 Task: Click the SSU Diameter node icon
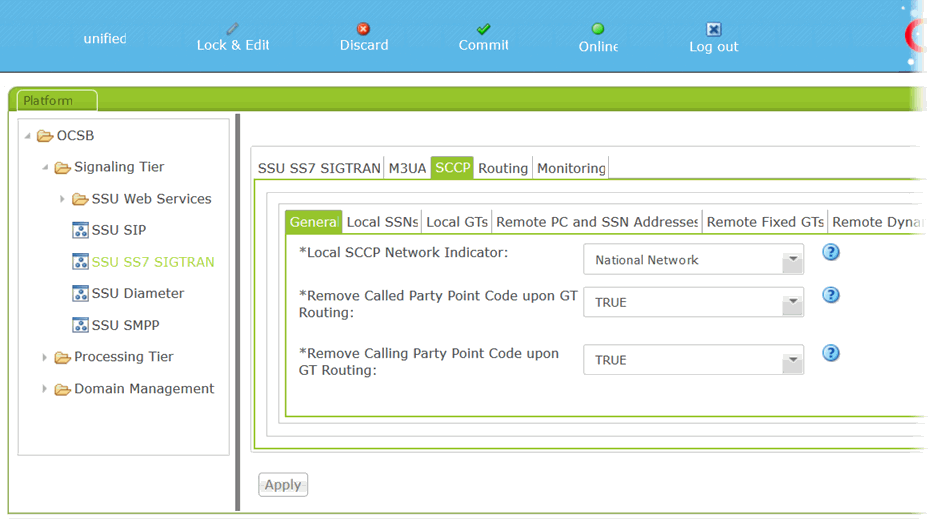80,293
